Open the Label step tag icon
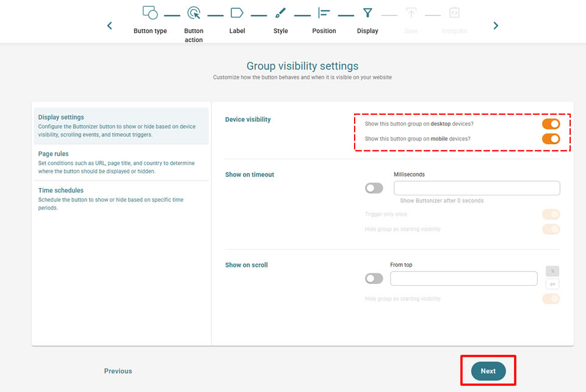The width and height of the screenshot is (586, 392). [x=237, y=13]
